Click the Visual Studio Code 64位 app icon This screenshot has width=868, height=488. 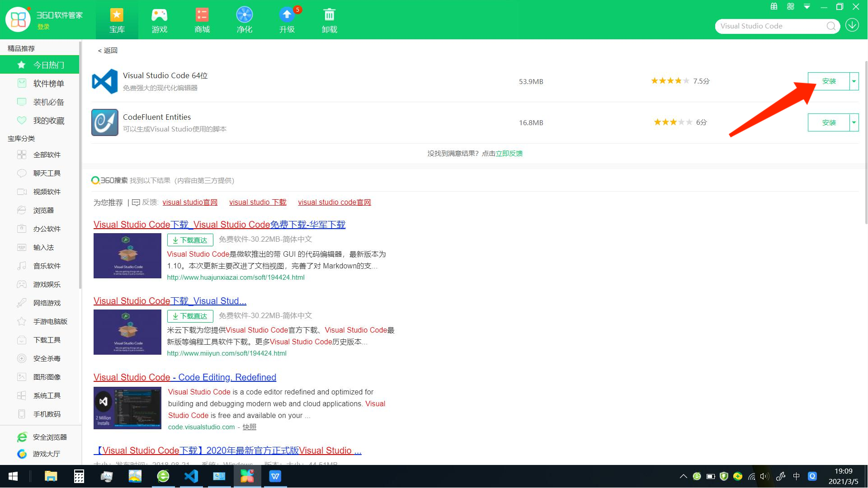104,81
